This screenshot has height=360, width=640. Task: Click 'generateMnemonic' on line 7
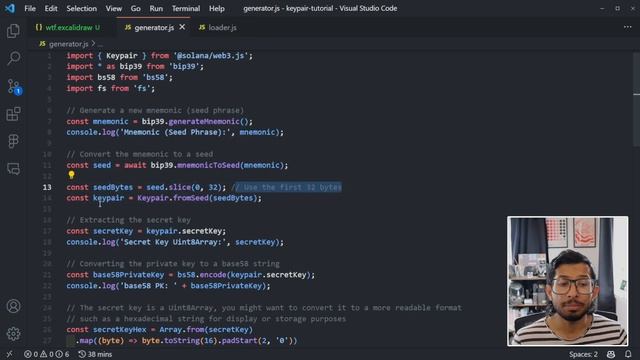coord(204,122)
